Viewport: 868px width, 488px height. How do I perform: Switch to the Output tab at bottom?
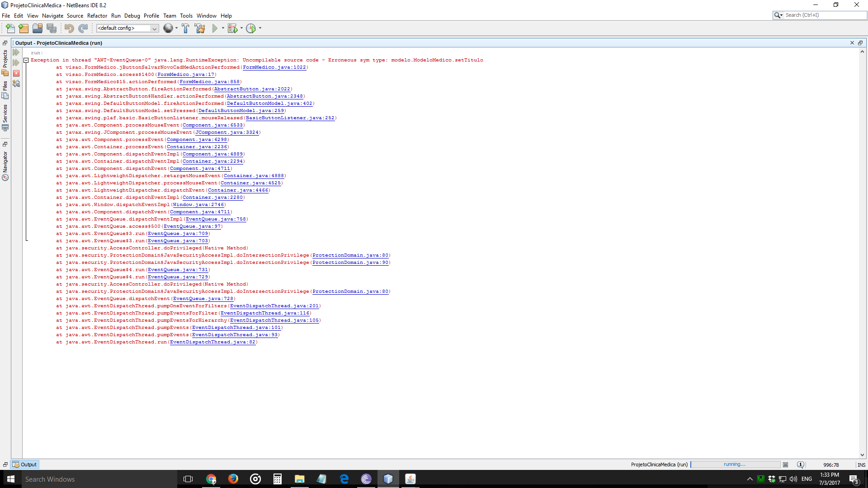25,465
